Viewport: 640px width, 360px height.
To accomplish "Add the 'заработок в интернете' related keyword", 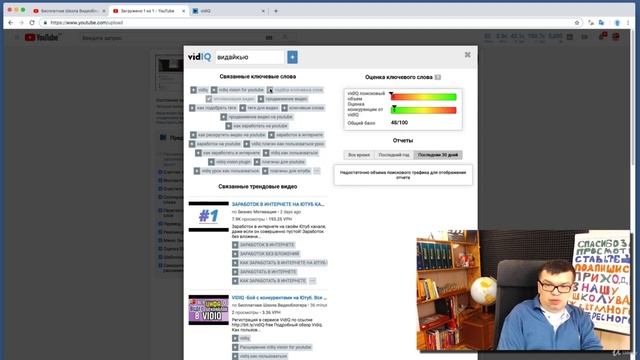I will tap(271, 135).
